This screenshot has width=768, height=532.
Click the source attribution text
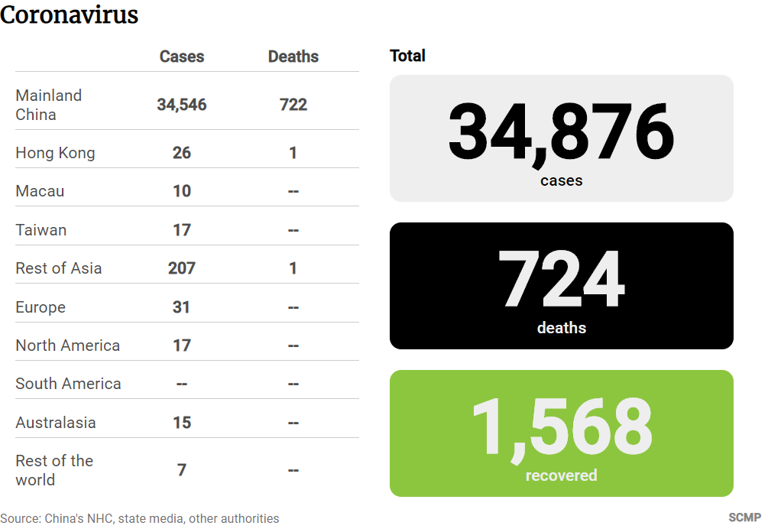(140, 518)
